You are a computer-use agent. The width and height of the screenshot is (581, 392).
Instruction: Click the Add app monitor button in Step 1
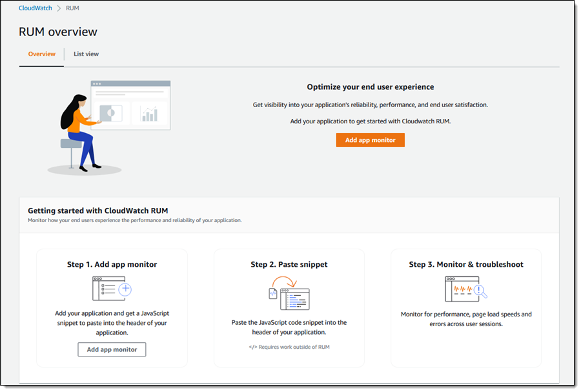pos(112,349)
